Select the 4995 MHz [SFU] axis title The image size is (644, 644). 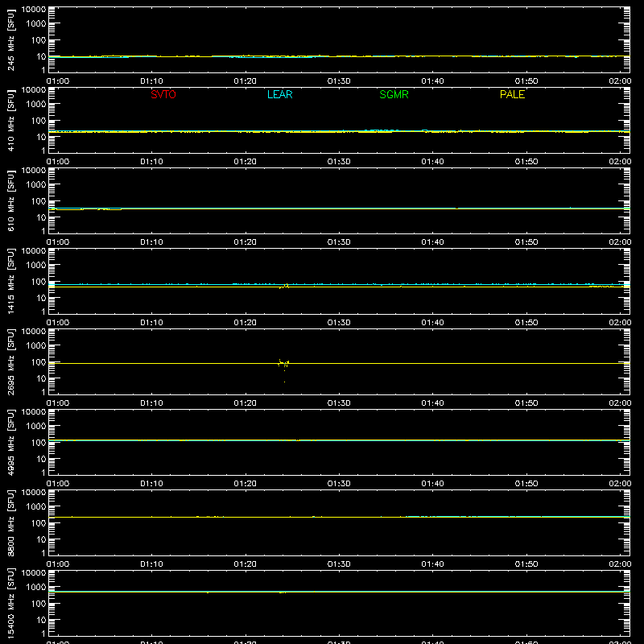point(11,442)
